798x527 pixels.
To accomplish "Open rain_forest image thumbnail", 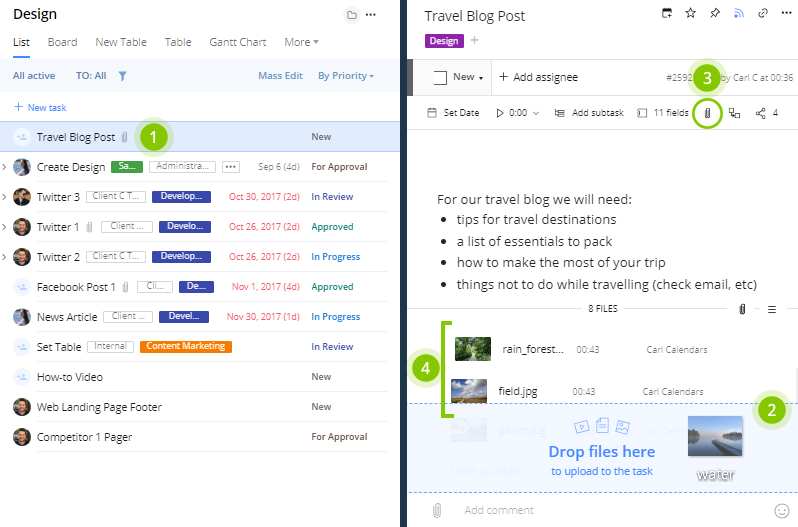I will 473,349.
